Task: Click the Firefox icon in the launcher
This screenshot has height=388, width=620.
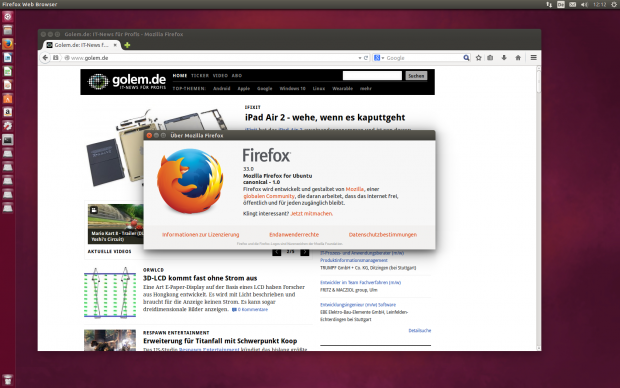Action: point(8,44)
